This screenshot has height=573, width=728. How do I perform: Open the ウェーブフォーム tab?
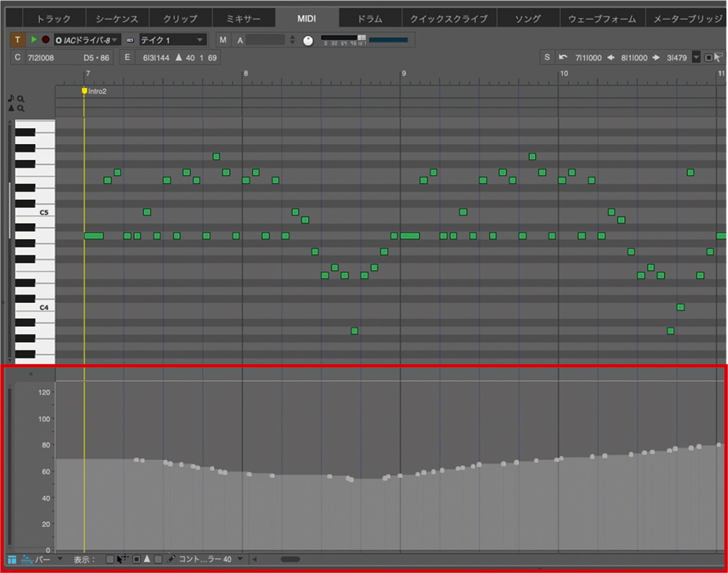click(602, 19)
